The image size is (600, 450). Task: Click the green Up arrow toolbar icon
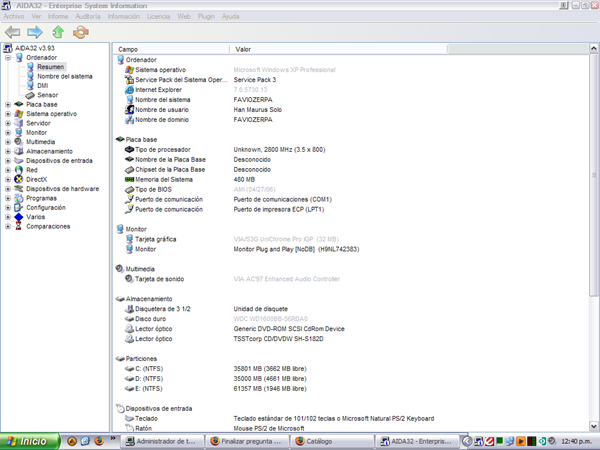click(58, 32)
